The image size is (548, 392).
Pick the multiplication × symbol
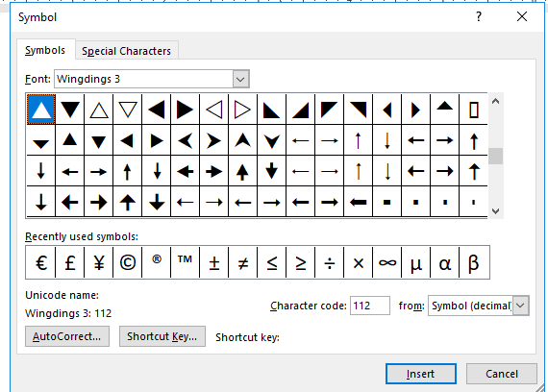pos(359,262)
